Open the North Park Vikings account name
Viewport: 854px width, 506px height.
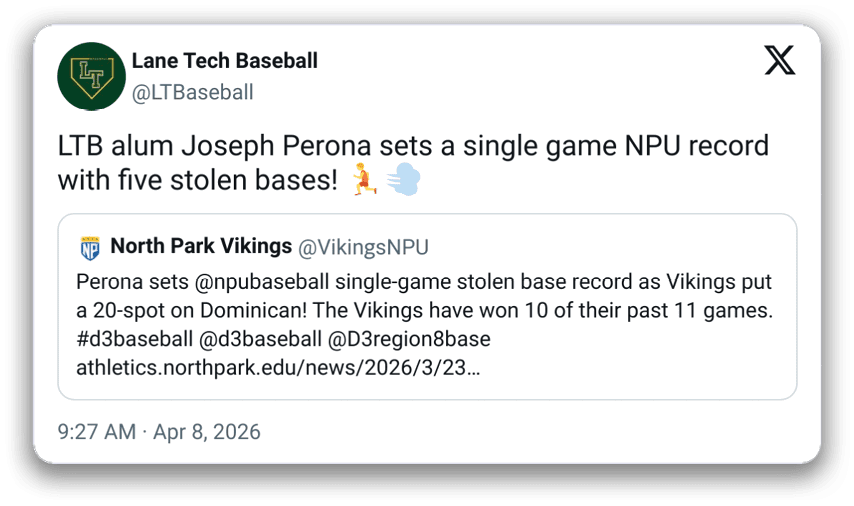click(x=200, y=247)
